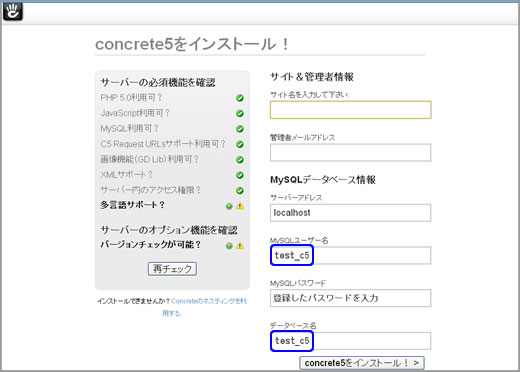The image size is (520, 372).
Task: Click warning triangle beside 多言語サポート
Action: tap(240, 206)
